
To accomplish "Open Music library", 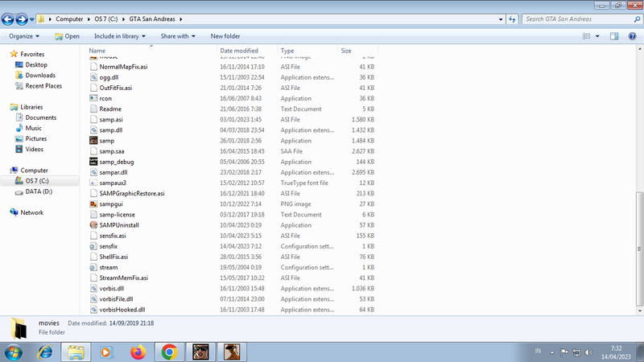I will [x=33, y=129].
